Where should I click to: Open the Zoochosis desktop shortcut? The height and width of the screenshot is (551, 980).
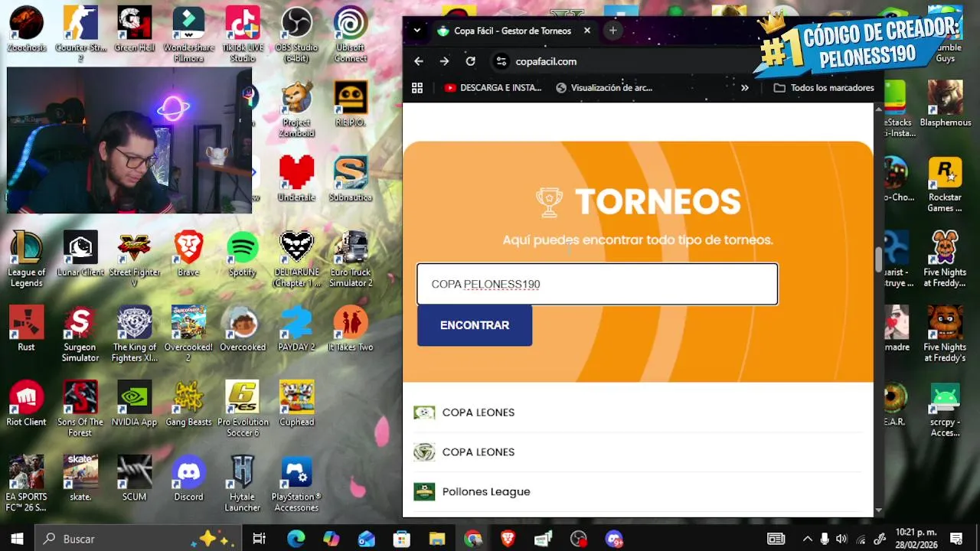[x=26, y=28]
